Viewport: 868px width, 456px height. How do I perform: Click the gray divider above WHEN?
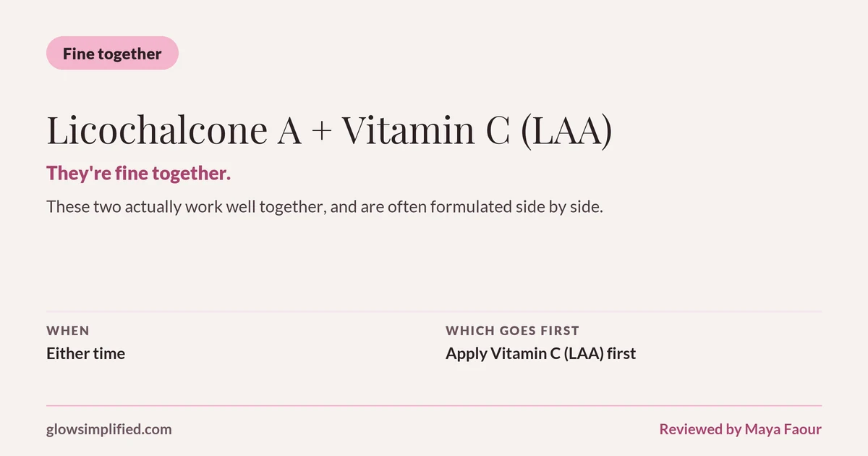click(x=434, y=311)
